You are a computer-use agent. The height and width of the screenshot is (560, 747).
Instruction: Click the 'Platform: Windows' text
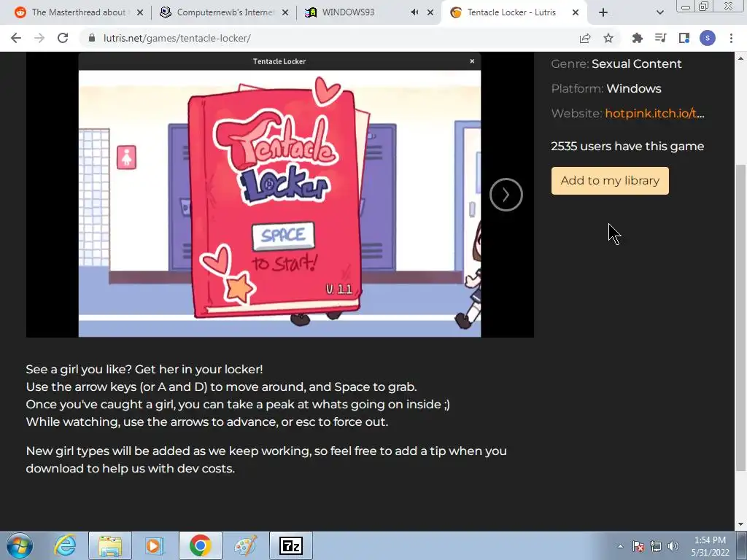606,88
